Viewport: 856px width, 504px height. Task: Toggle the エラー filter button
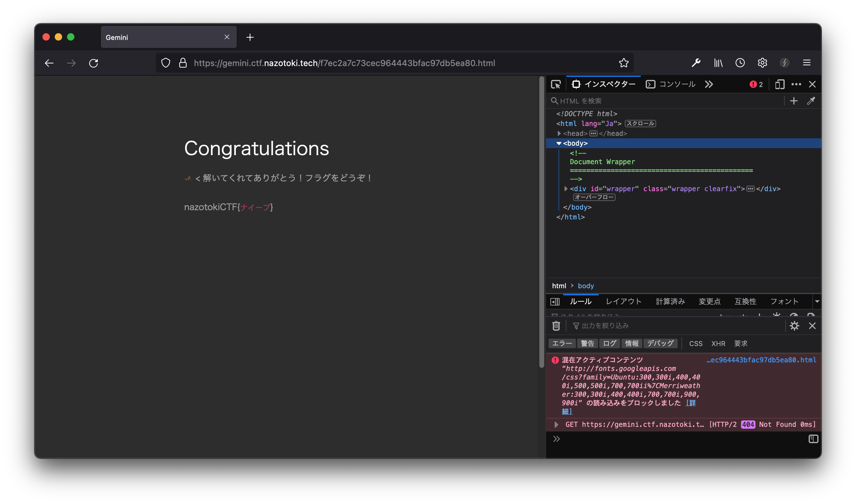pyautogui.click(x=562, y=343)
